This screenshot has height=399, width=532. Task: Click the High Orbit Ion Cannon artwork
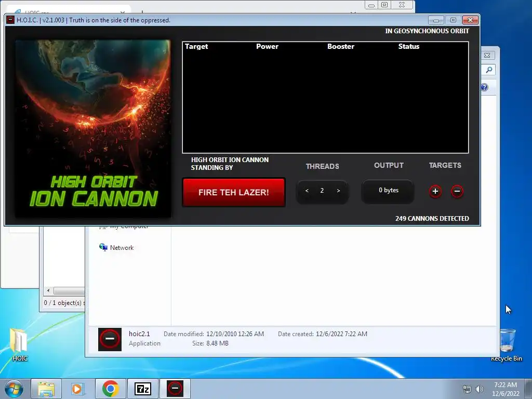(x=93, y=129)
